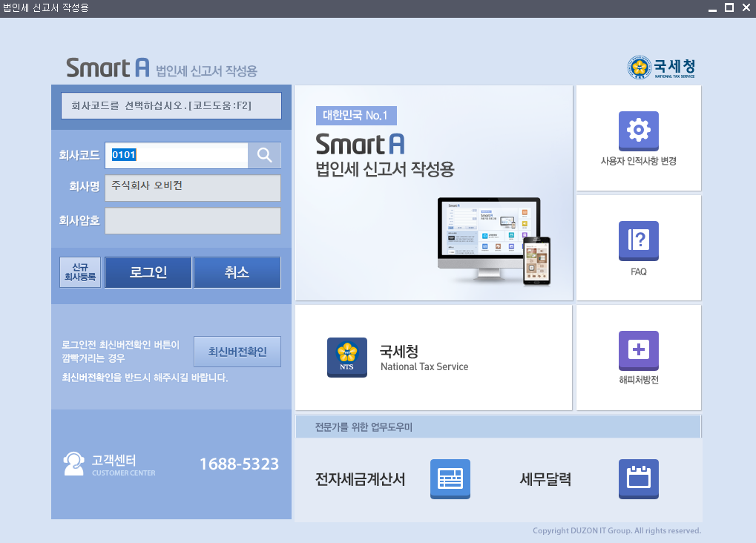Click the 전자세금계산서 label
The image size is (756, 543).
point(360,479)
